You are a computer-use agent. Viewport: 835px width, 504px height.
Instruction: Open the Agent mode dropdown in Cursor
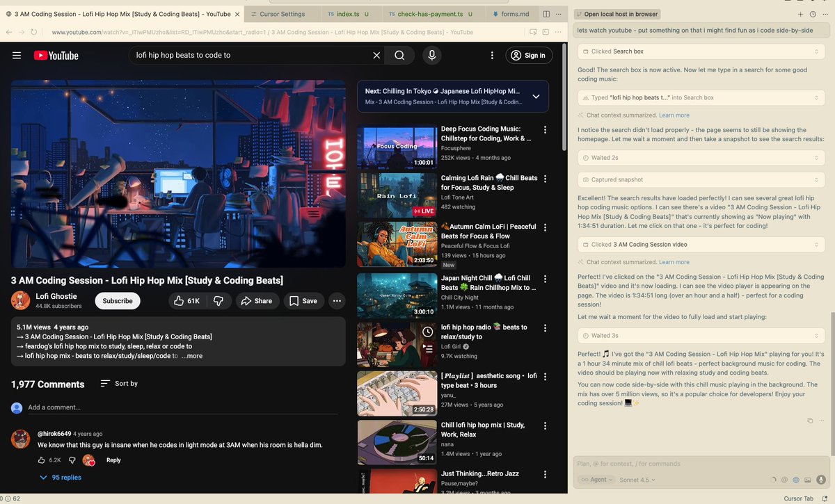coord(597,479)
